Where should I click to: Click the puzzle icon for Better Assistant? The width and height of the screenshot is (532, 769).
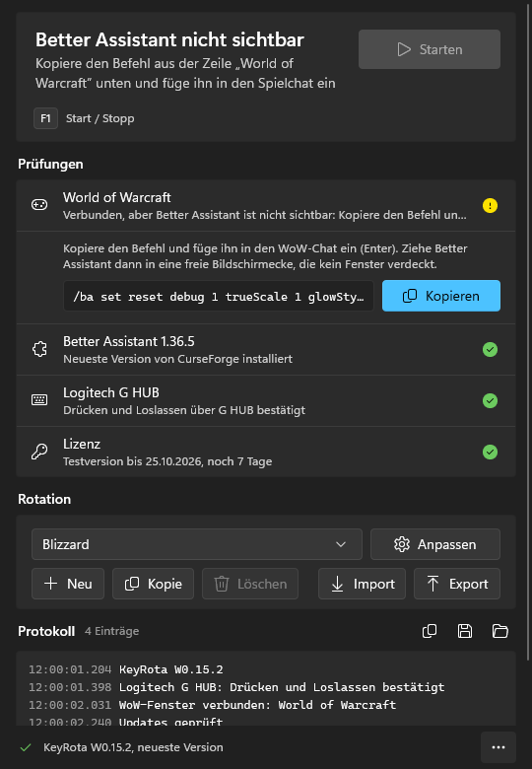click(39, 349)
